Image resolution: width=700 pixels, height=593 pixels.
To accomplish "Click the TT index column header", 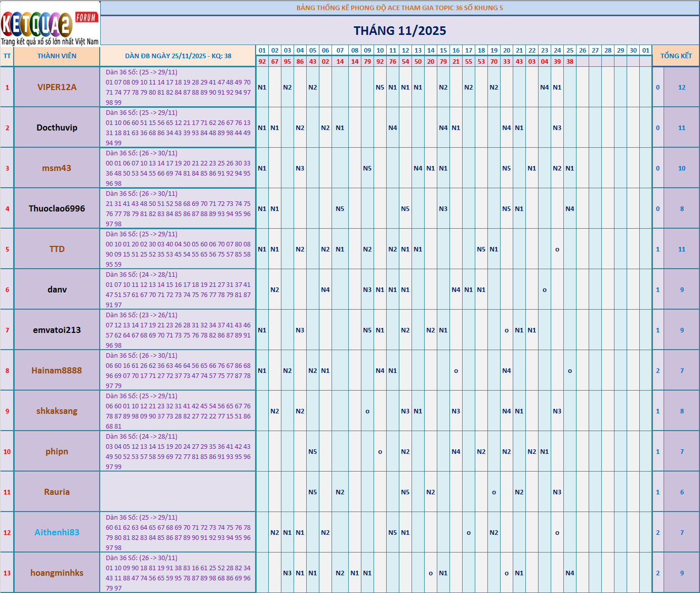I will click(7, 56).
